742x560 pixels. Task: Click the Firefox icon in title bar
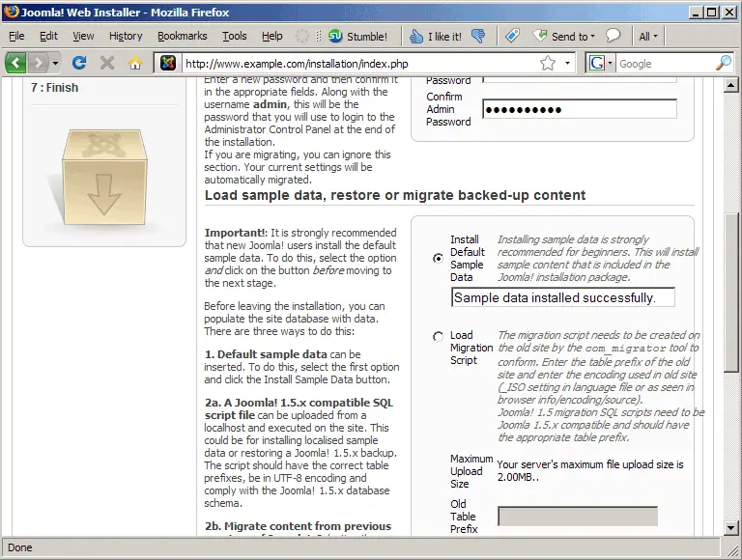11,12
